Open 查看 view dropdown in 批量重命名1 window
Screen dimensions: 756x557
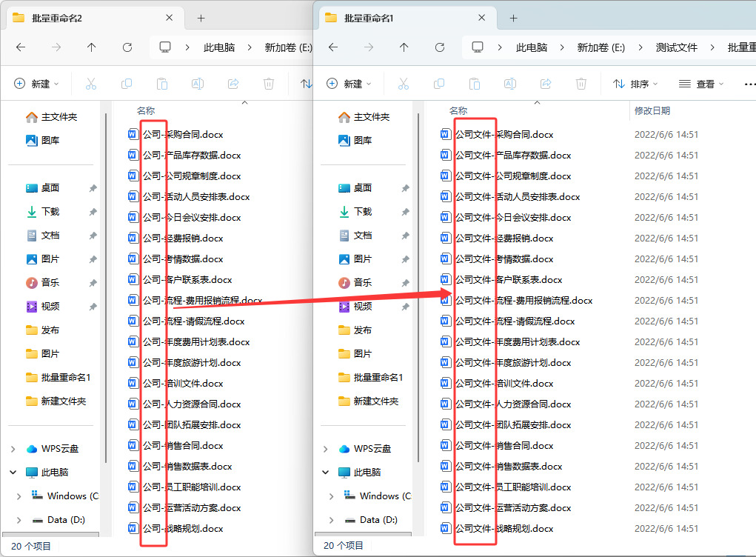pos(701,84)
